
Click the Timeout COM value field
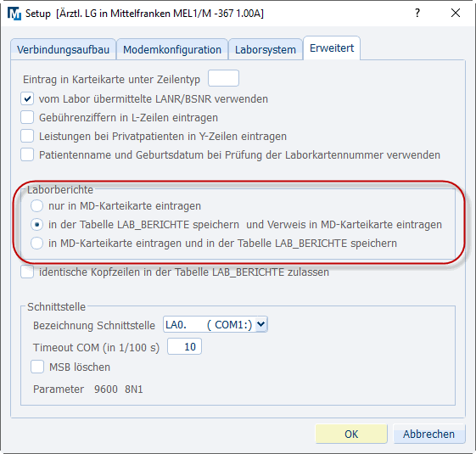[x=184, y=346]
